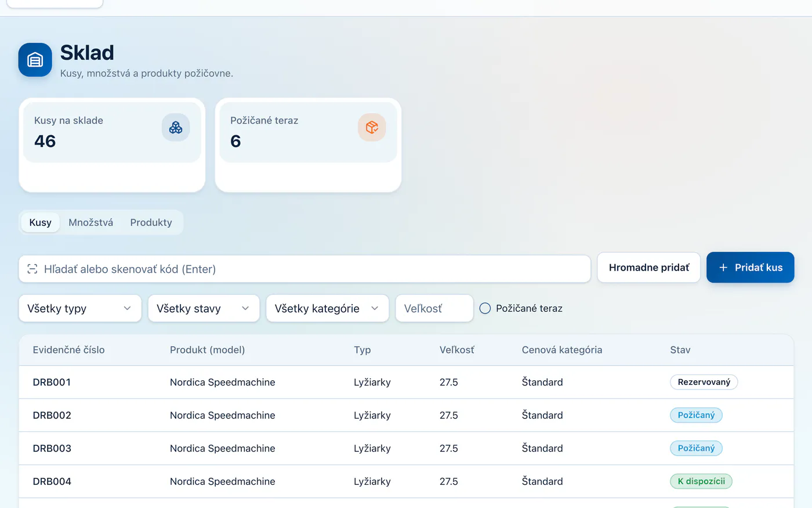Image resolution: width=812 pixels, height=508 pixels.
Task: Click the Požičaný status badge for DRB002
Action: point(697,415)
